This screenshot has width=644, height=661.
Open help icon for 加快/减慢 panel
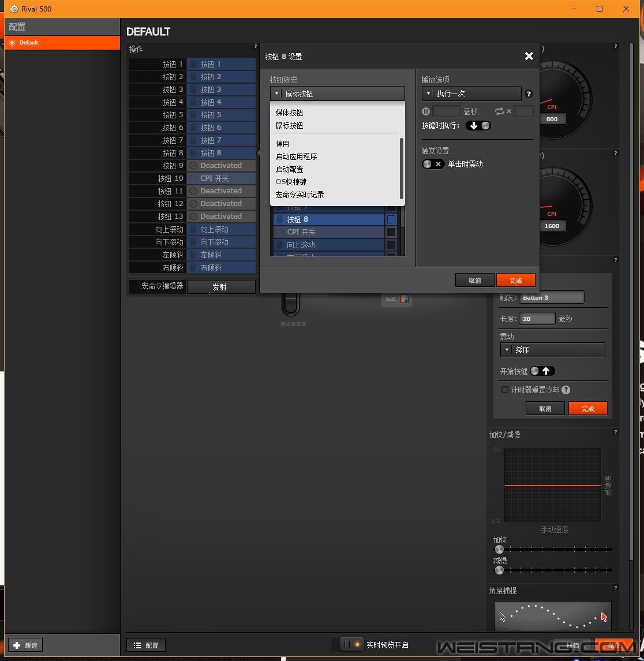(615, 432)
